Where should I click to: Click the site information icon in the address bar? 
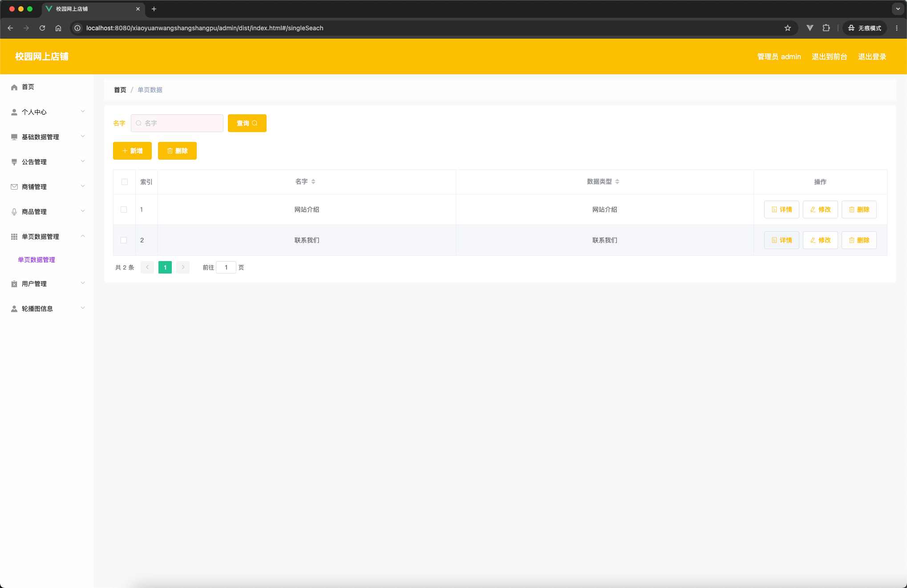[77, 28]
